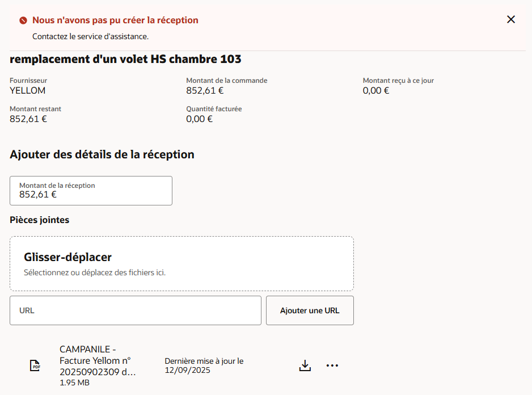Viewport: 532px width, 395px height.
Task: Open more actions for the attachment
Action: pos(332,365)
